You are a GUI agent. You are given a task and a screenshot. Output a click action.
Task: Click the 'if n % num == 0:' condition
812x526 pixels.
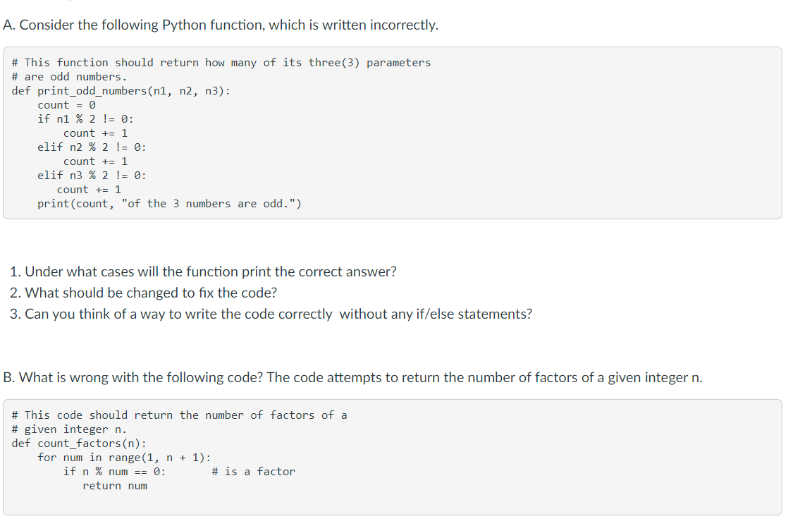[x=114, y=472]
